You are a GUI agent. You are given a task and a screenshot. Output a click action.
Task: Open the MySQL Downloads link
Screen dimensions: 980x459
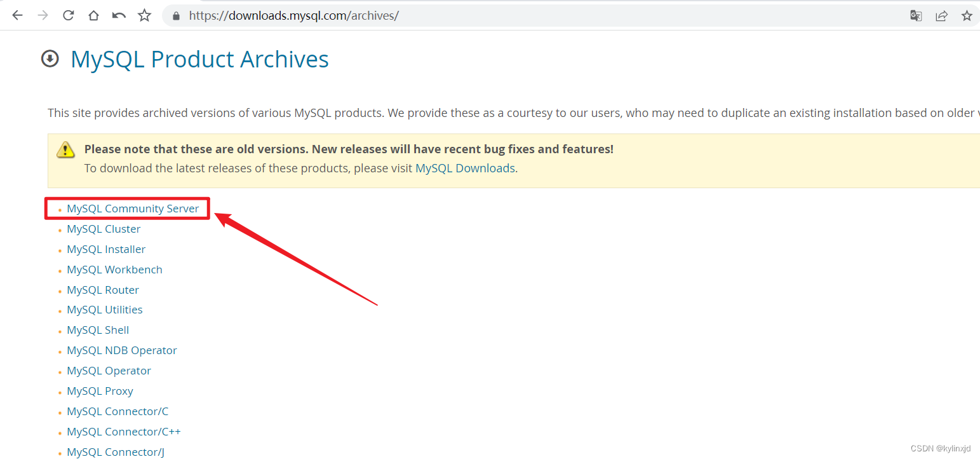click(x=465, y=168)
